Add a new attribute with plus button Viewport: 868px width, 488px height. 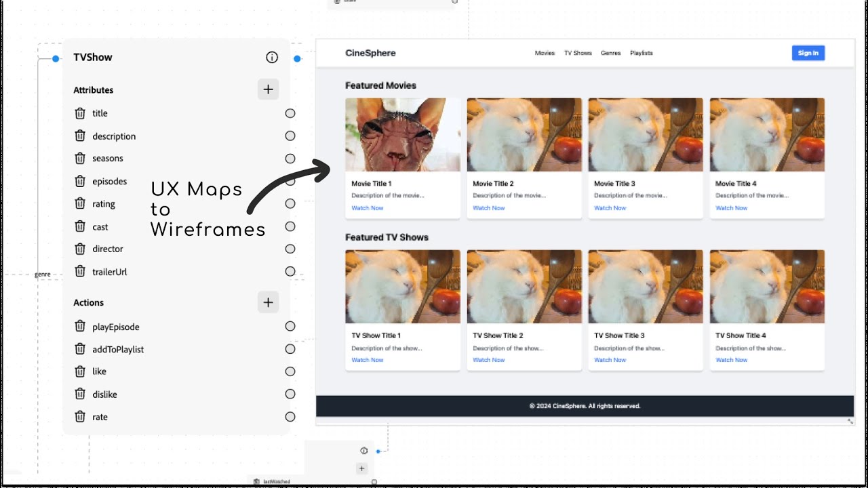coord(268,89)
